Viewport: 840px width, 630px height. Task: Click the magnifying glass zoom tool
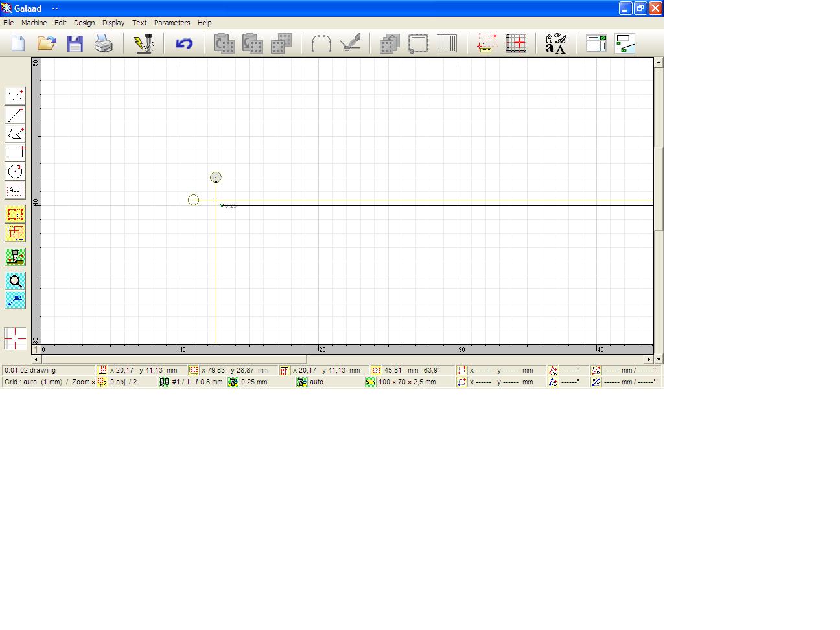click(15, 281)
